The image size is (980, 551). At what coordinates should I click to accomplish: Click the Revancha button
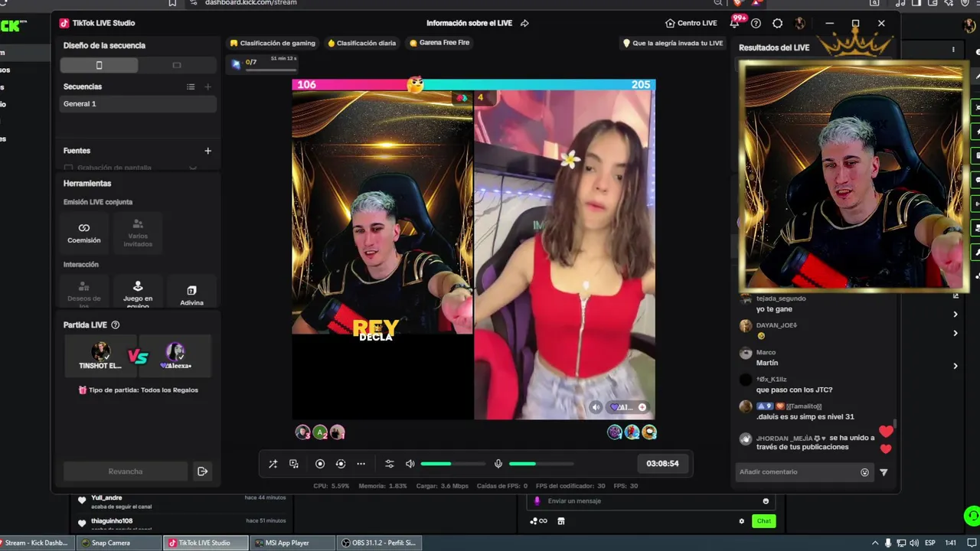126,471
